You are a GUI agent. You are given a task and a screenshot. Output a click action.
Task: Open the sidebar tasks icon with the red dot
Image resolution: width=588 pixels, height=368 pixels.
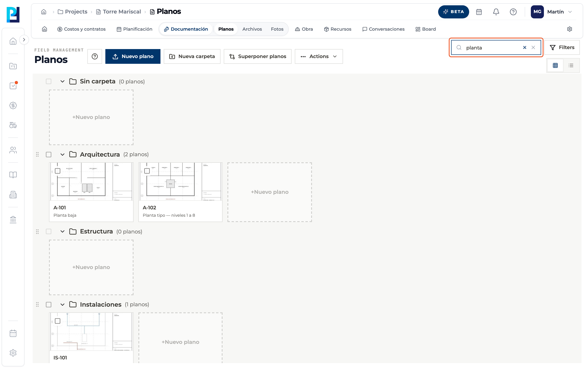pos(13,86)
